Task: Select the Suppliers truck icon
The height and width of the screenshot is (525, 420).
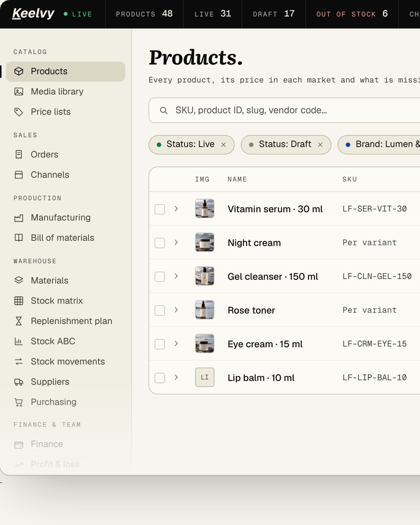Action: (x=19, y=382)
